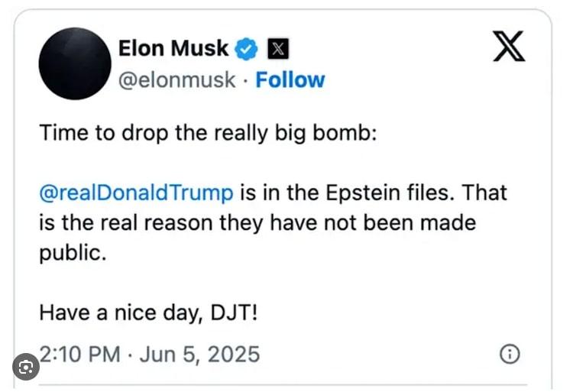Click the image search lens icon
The height and width of the screenshot is (392, 586).
pyautogui.click(x=26, y=368)
